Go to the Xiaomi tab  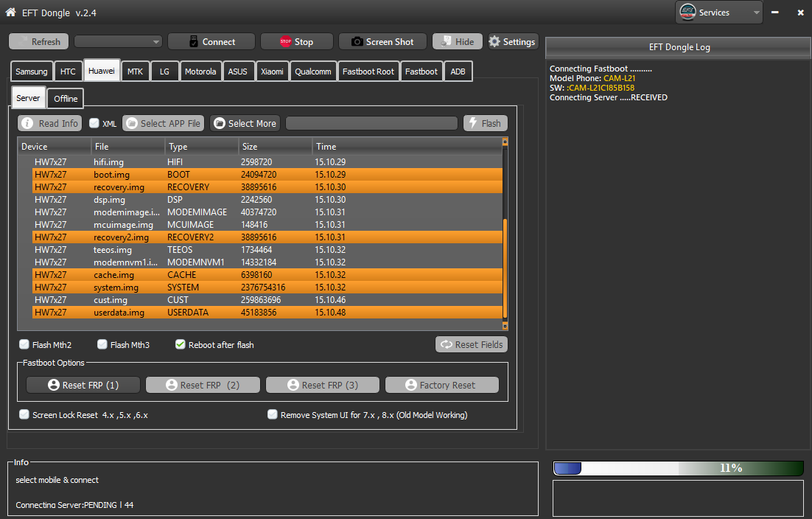pyautogui.click(x=273, y=72)
